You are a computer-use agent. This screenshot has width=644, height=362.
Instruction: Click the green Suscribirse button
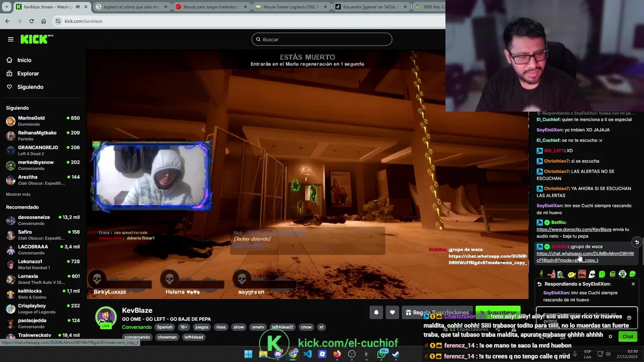(498, 313)
